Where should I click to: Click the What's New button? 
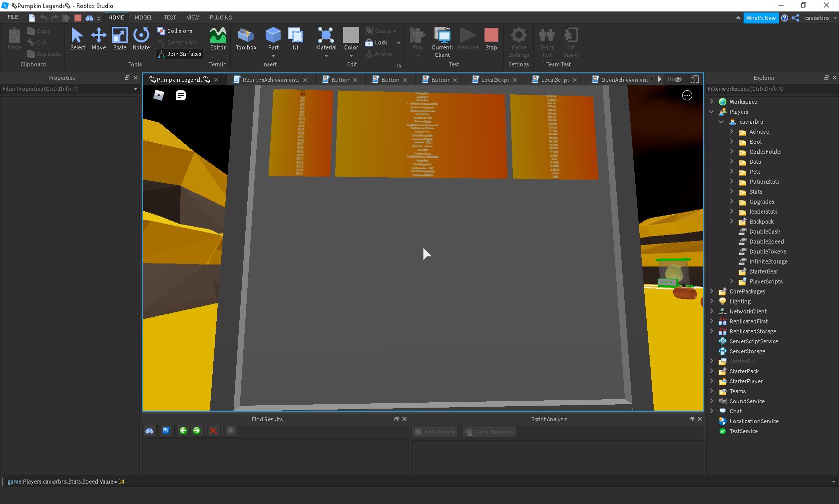tap(761, 18)
